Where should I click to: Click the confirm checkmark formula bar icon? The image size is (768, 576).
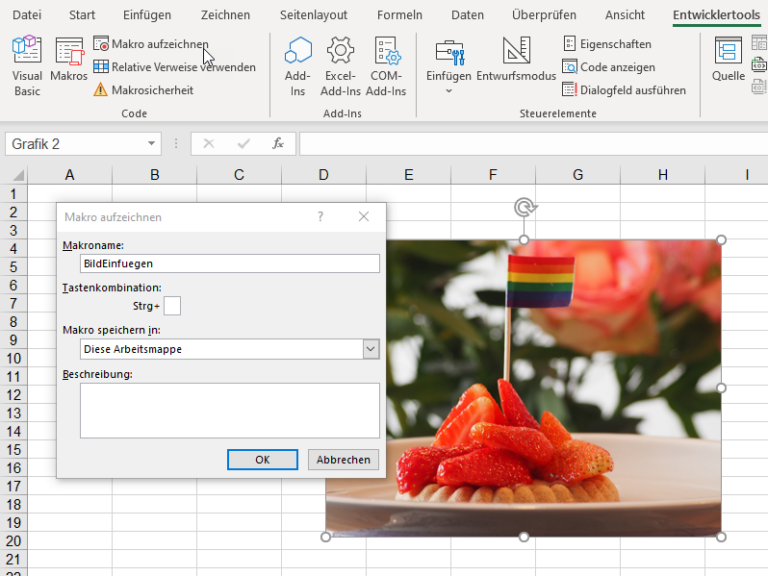pos(243,144)
